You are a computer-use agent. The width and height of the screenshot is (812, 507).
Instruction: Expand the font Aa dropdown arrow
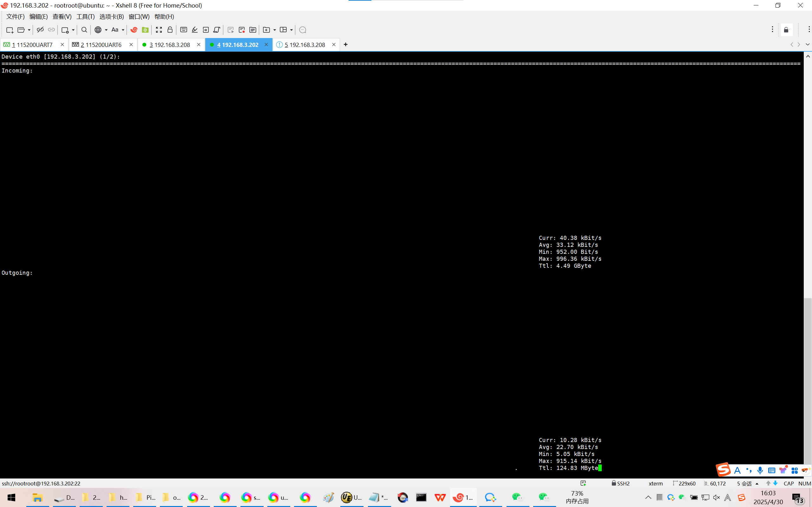[x=123, y=30]
